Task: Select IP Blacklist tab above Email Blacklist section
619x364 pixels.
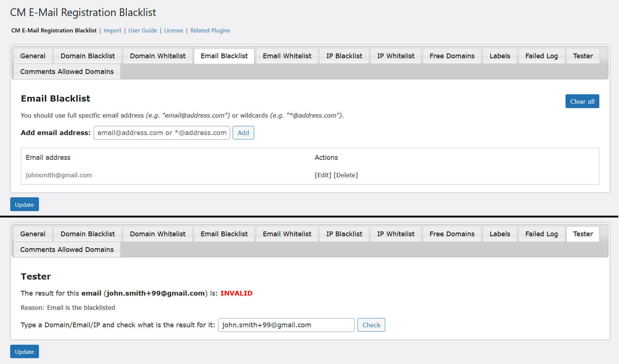Action: click(x=344, y=56)
